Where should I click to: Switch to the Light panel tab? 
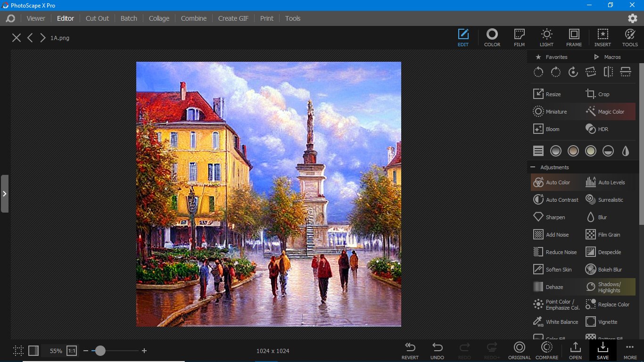546,38
